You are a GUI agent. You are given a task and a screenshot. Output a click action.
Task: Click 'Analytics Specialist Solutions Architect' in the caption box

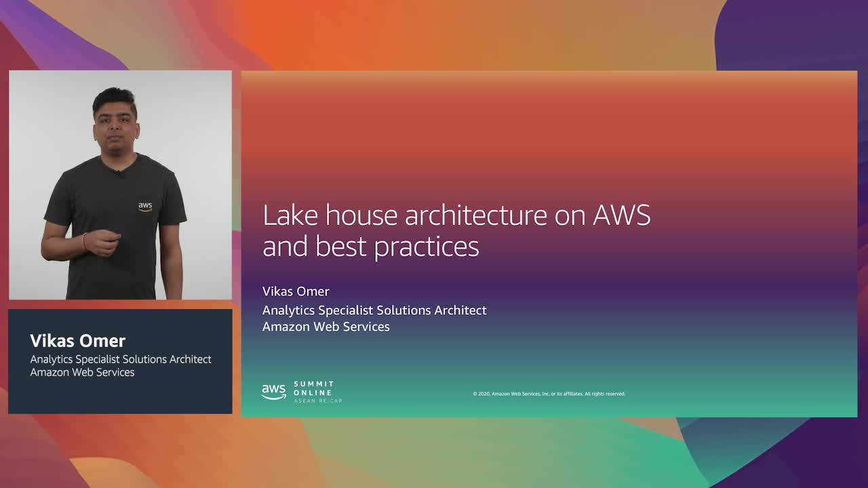[121, 359]
